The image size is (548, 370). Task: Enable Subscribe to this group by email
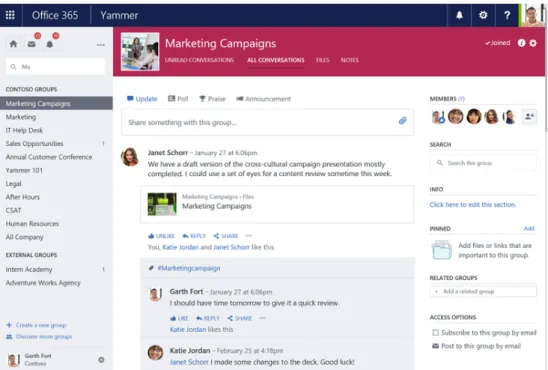pyautogui.click(x=435, y=333)
